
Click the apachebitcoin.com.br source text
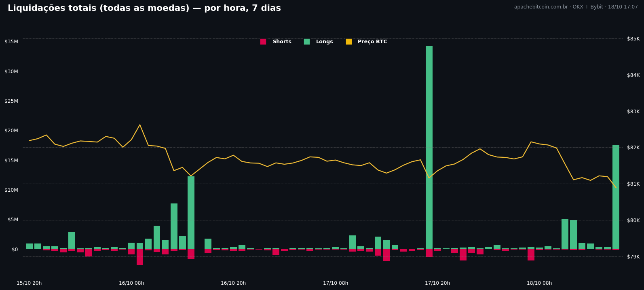pyautogui.click(x=576, y=7)
